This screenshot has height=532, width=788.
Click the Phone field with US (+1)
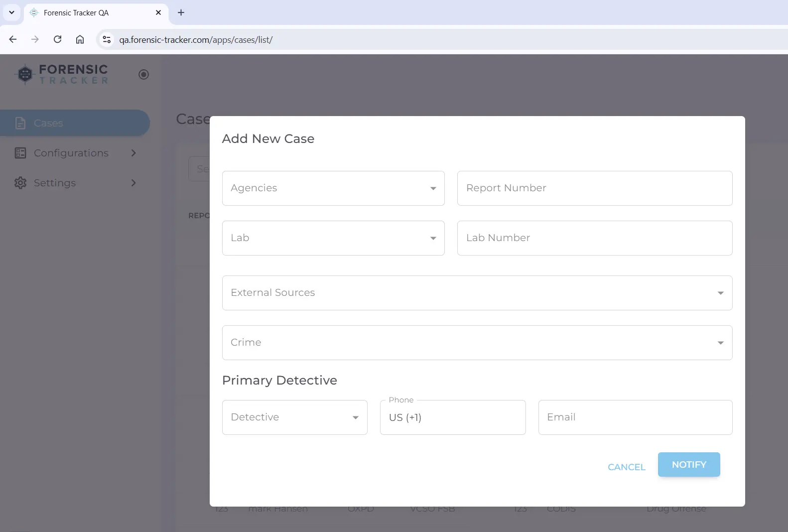[453, 417]
